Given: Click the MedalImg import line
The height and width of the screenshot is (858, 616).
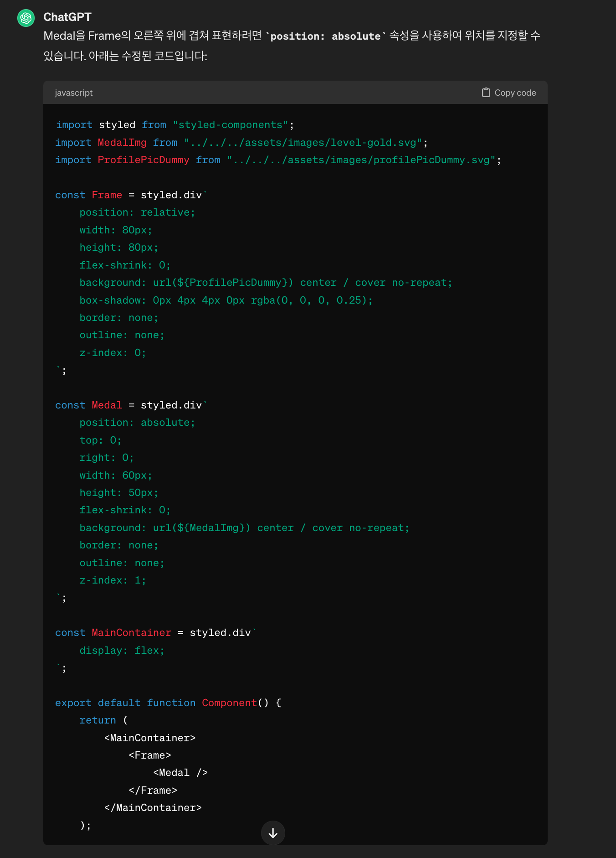Looking at the screenshot, I should point(241,143).
